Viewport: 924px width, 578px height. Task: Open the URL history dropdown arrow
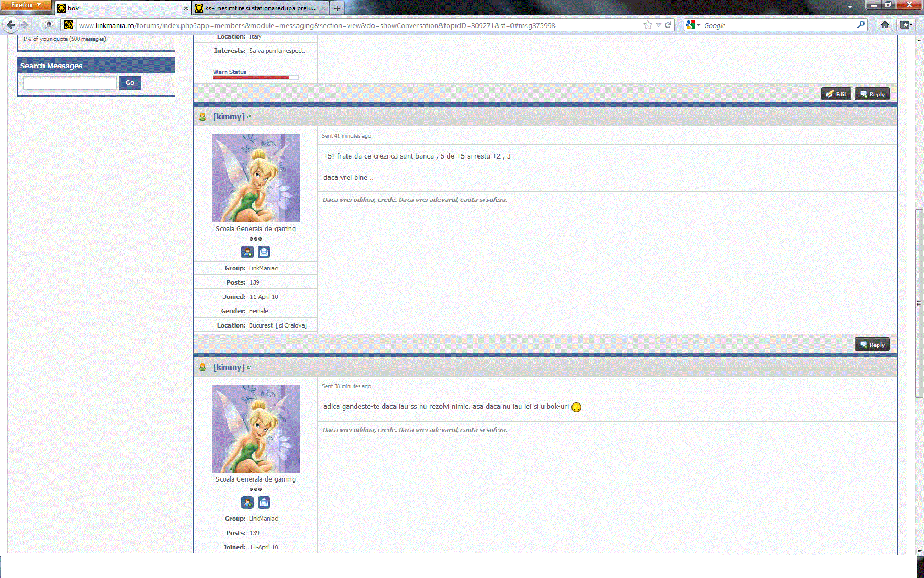[658, 25]
